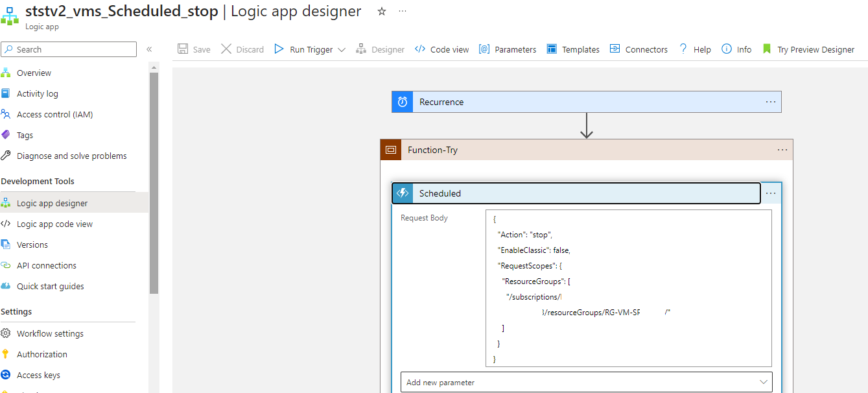
Task: Click the Scheduled action header
Action: point(576,193)
